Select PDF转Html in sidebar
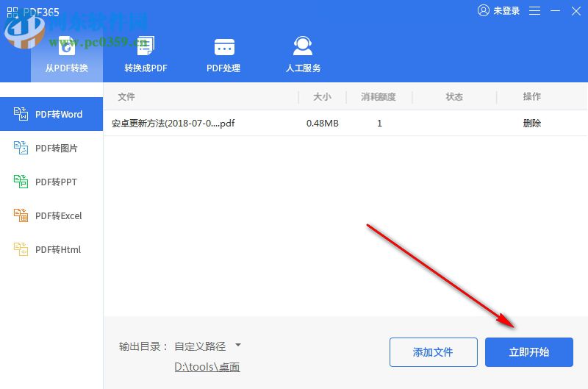Screen dimensions: 588x389 51,249
